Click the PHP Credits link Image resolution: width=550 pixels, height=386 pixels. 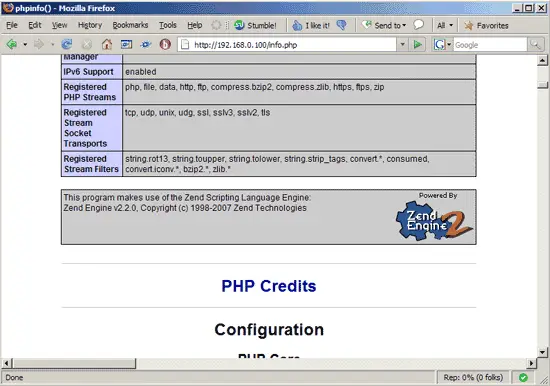pyautogui.click(x=269, y=286)
